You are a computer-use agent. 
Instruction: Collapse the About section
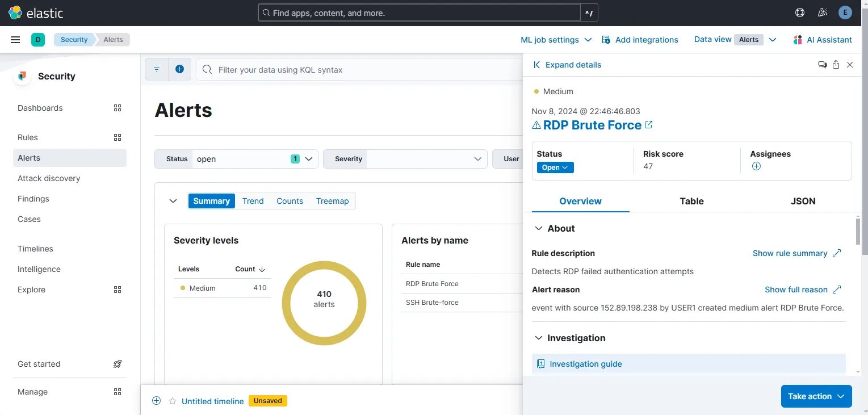[538, 228]
